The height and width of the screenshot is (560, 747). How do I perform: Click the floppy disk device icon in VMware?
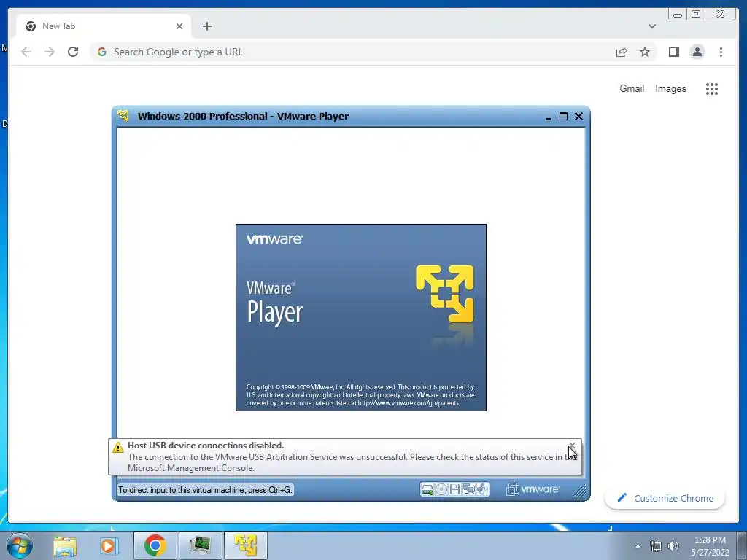[x=455, y=489]
